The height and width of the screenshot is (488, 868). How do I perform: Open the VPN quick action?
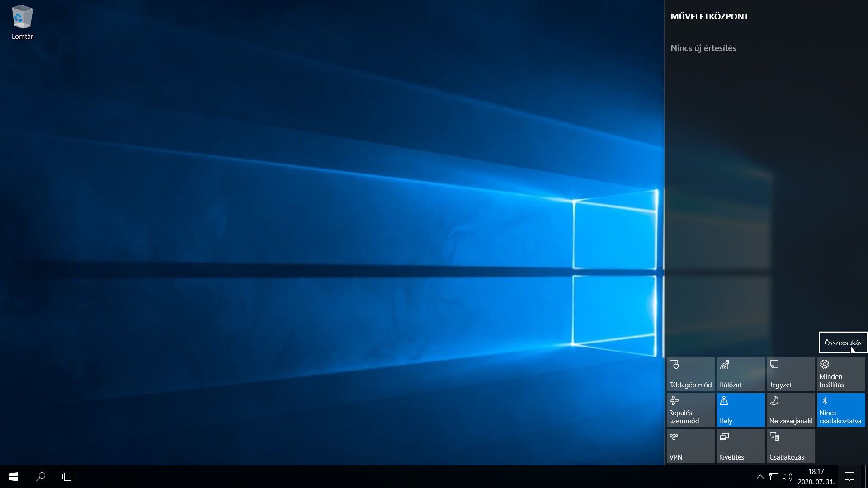coord(690,446)
